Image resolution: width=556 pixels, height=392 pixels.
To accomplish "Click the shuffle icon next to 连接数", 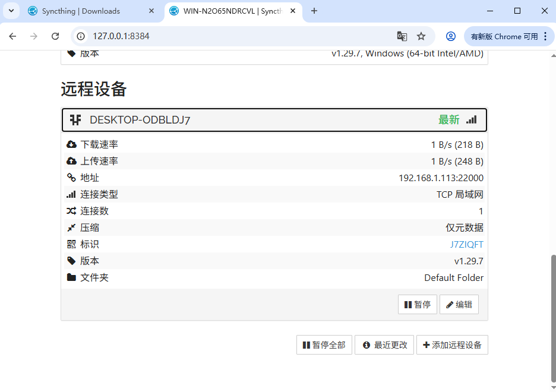I will [x=72, y=210].
